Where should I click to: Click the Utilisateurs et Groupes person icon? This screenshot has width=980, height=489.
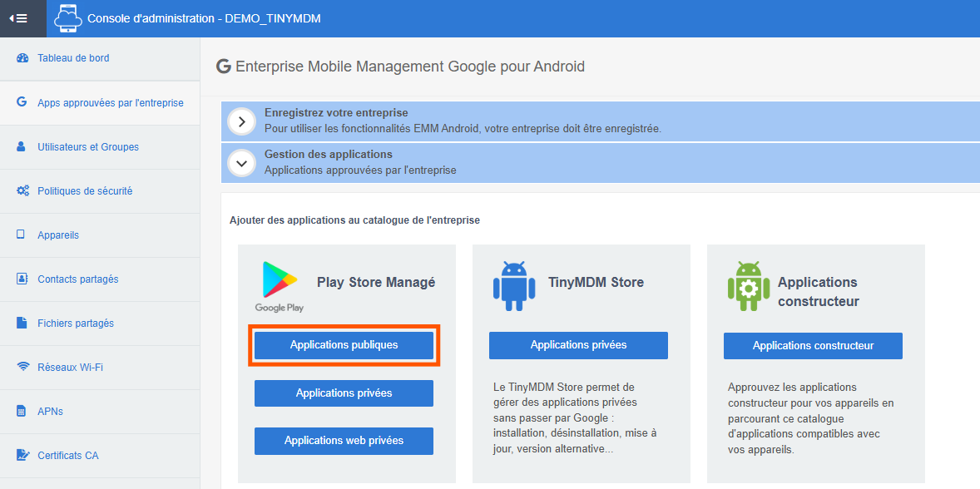click(22, 146)
